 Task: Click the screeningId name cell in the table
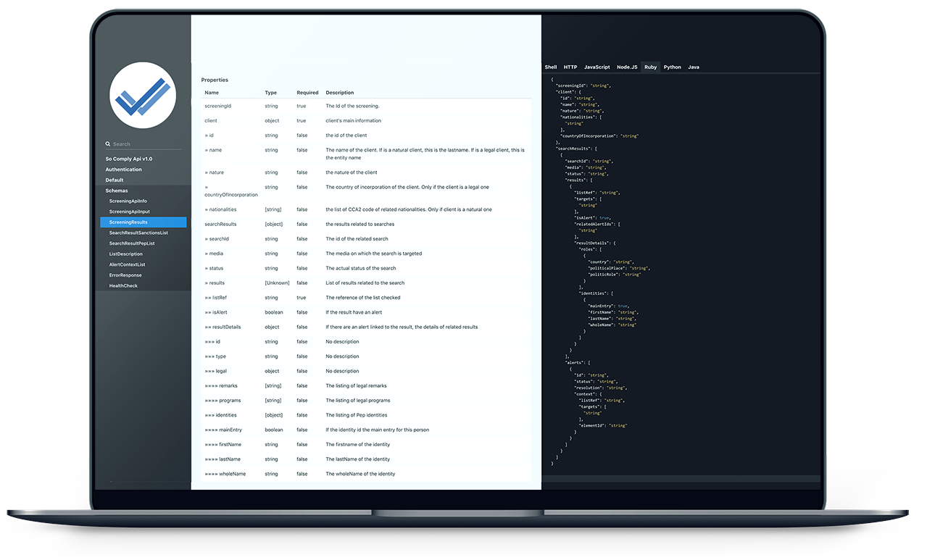point(217,106)
